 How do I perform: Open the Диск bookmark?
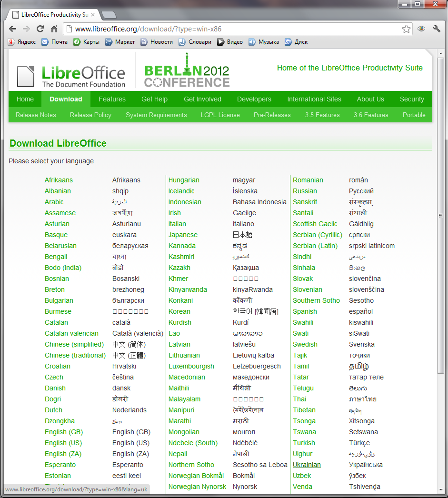pyautogui.click(x=296, y=42)
